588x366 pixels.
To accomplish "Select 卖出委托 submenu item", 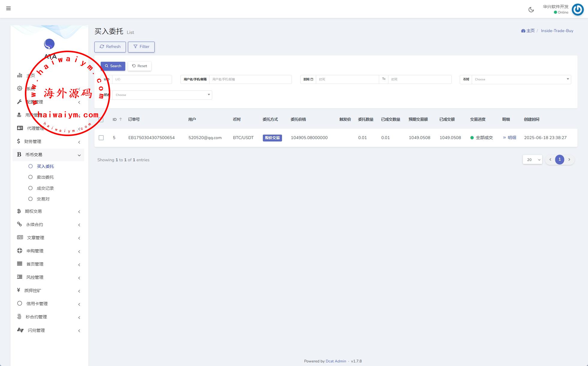I will [x=45, y=177].
